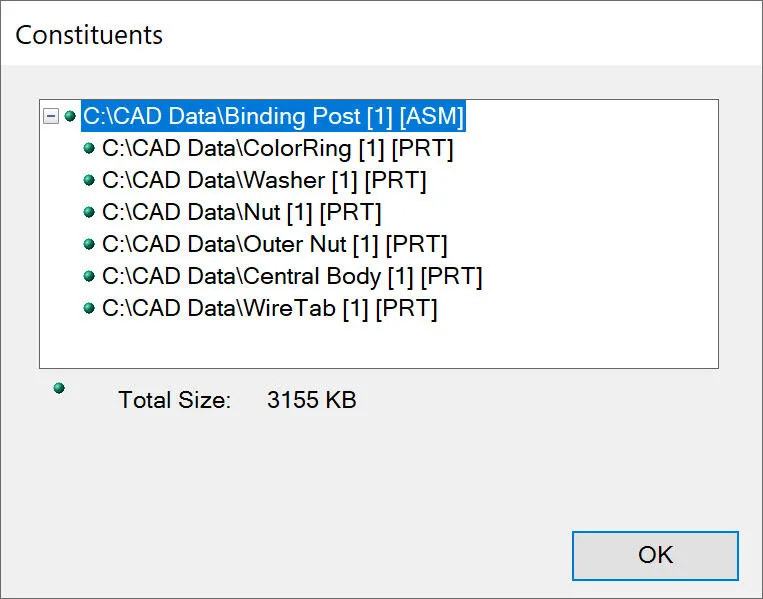Viewport: 763px width, 599px height.
Task: Collapse the Binding Post assembly tree node
Action: pos(51,116)
